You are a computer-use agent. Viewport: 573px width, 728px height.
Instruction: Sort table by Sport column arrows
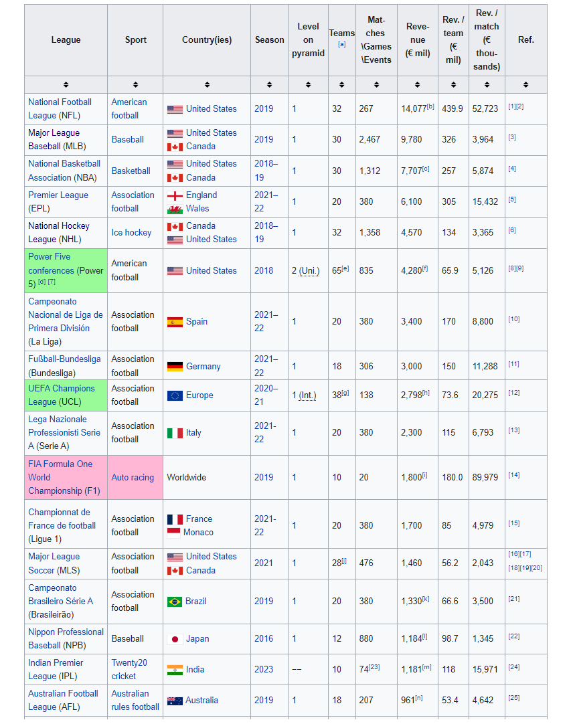tap(135, 84)
